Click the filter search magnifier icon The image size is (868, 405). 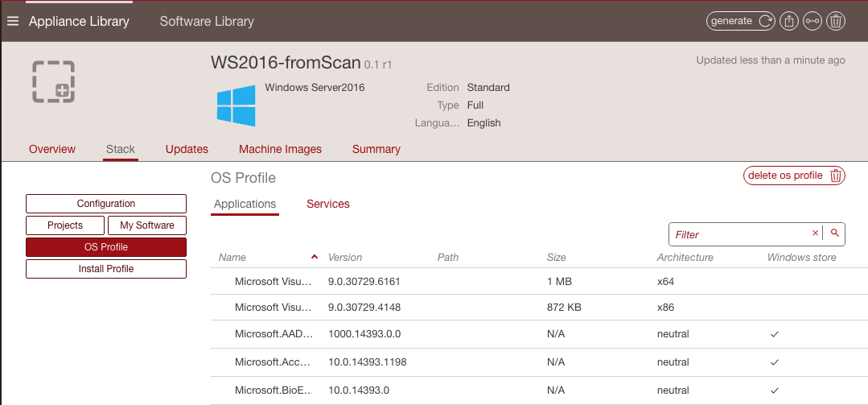coord(835,233)
